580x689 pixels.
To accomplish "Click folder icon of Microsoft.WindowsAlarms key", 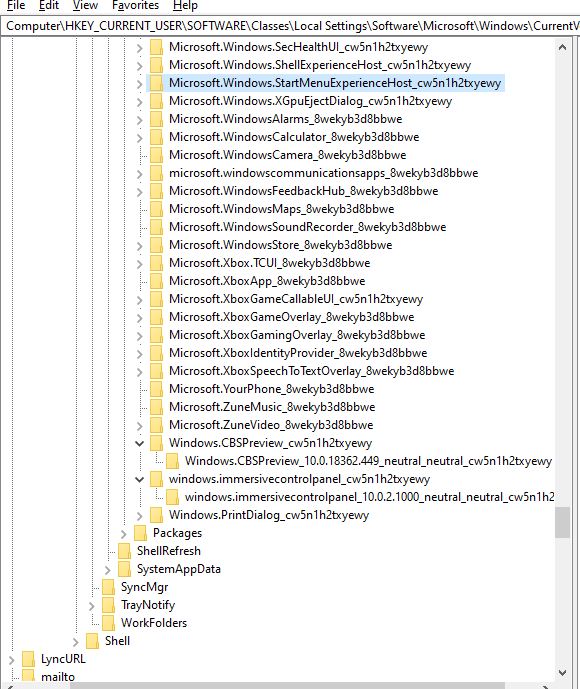I will click(x=156, y=119).
